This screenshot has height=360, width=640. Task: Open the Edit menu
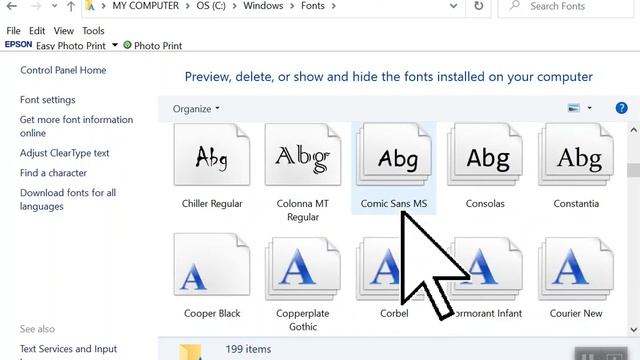[37, 31]
